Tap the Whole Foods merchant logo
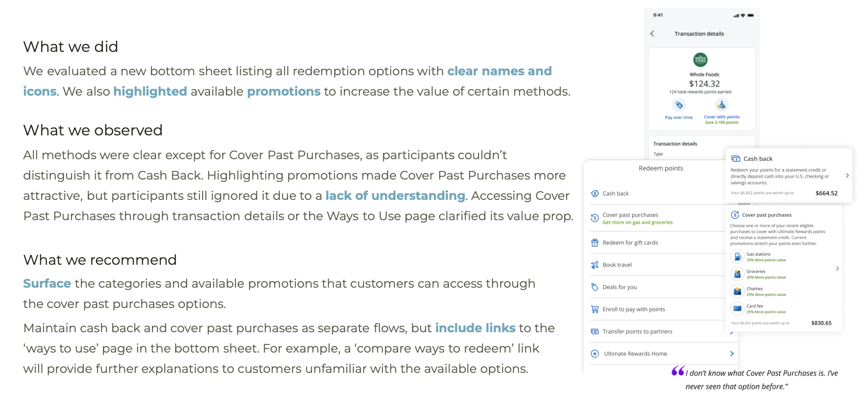This screenshot has height=398, width=868. 700,60
